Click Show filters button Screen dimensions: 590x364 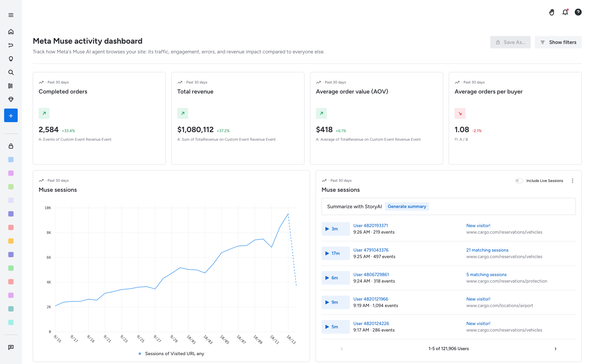pyautogui.click(x=558, y=42)
